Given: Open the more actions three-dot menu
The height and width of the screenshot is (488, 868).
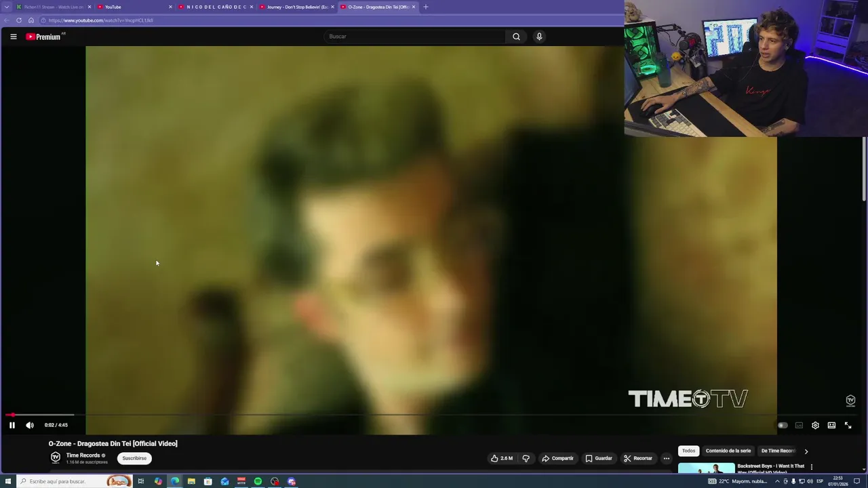Looking at the screenshot, I should (x=666, y=458).
